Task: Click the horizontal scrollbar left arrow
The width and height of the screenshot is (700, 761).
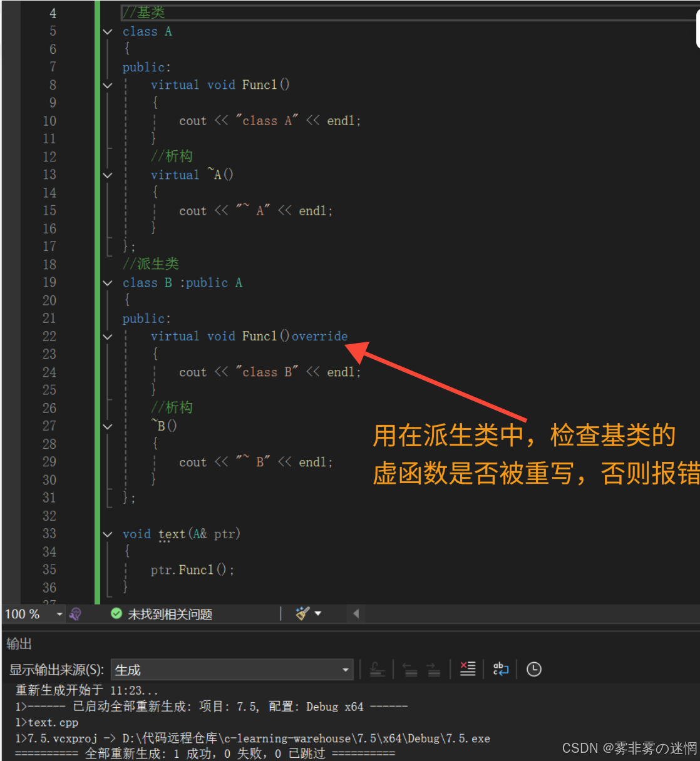Action: (x=356, y=614)
